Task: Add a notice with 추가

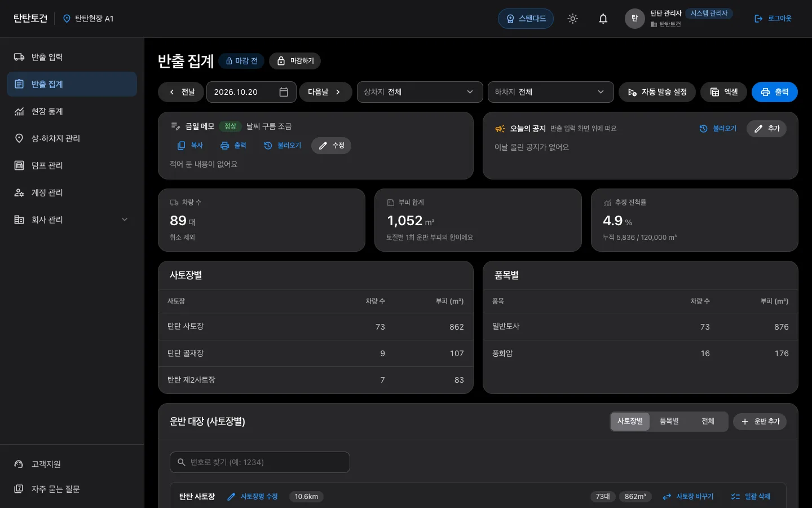Action: pyautogui.click(x=766, y=129)
